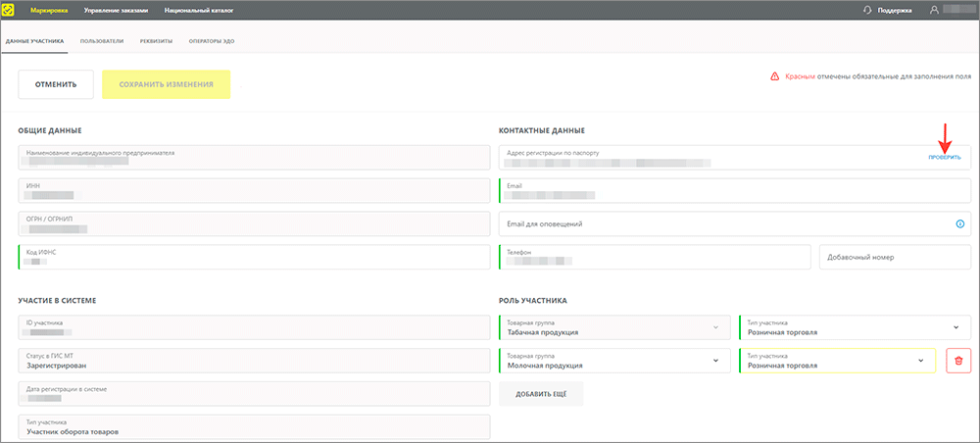Screen dimensions: 980x443
Task: Focus Код ИФНС field
Action: pyautogui.click(x=255, y=257)
